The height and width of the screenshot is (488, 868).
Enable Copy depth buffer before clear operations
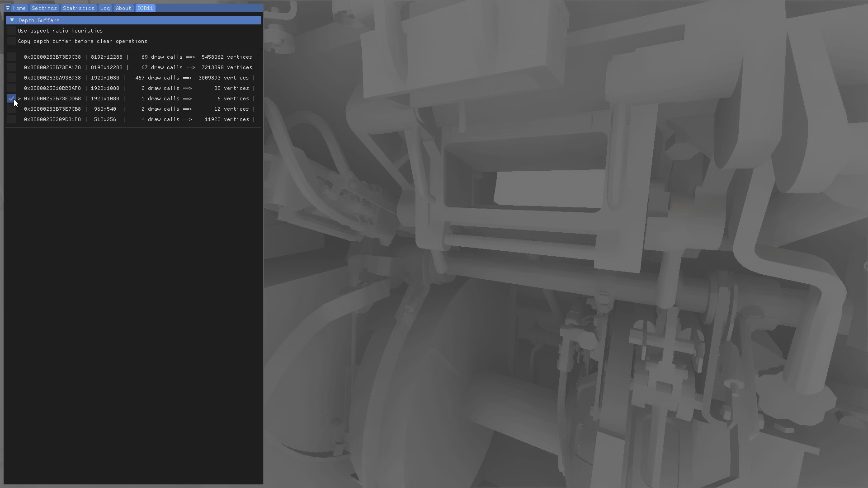point(11,41)
